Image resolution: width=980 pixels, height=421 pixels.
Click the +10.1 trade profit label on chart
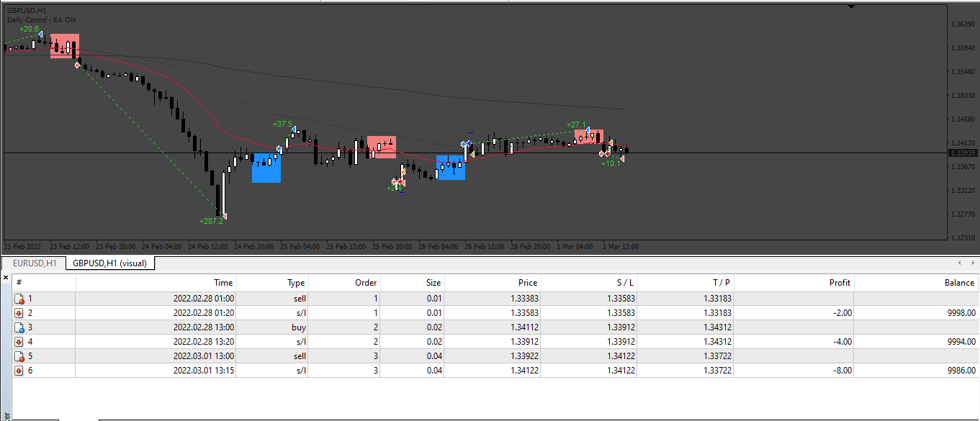click(x=610, y=163)
